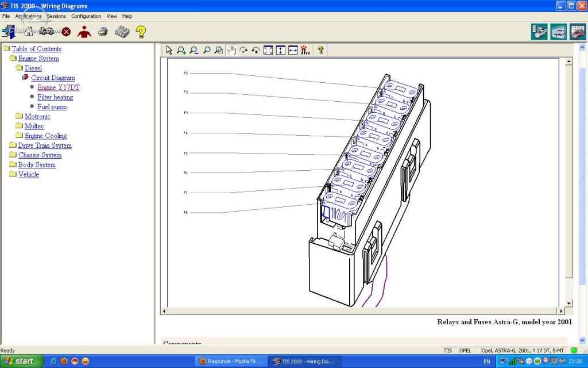This screenshot has width=588, height=368.
Task: Click the Opel ASTRA-G status bar entry
Action: pos(523,350)
